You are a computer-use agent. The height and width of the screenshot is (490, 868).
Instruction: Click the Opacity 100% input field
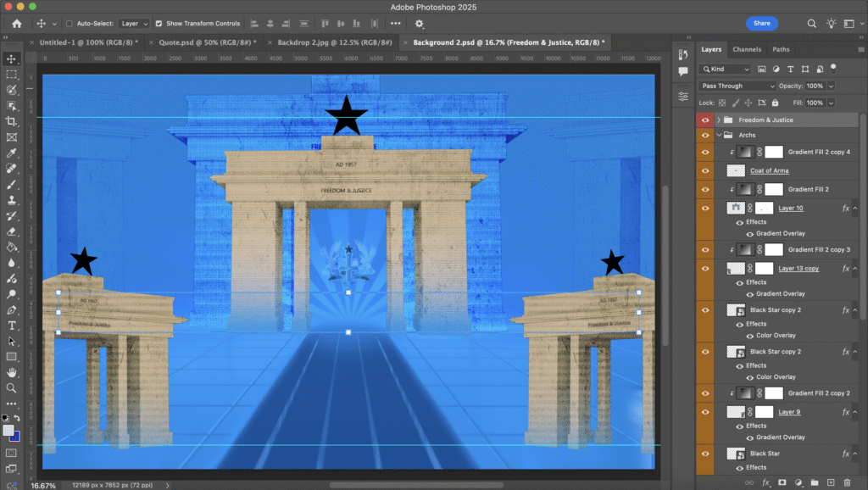tap(815, 86)
